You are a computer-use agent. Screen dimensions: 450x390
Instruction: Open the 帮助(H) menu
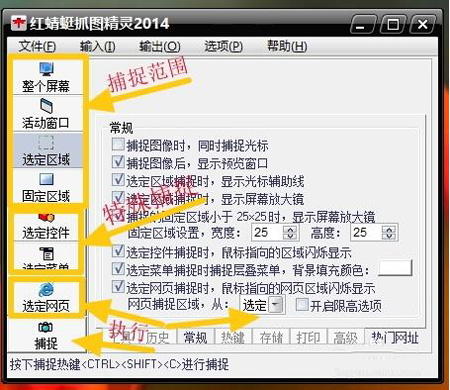287,46
